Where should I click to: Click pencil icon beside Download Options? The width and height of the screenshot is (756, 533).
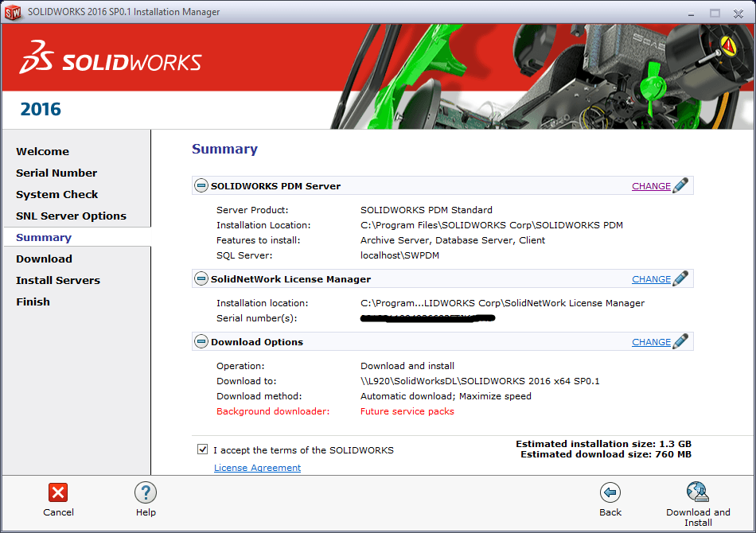pyautogui.click(x=680, y=342)
